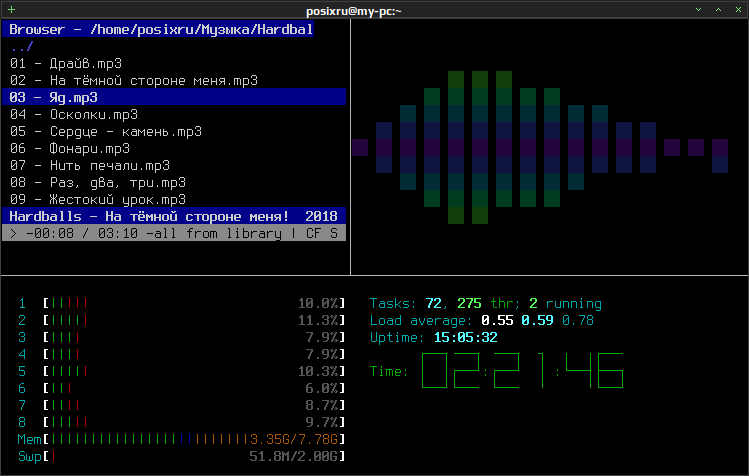Select track '01 – Драйв.mp3'
The image size is (749, 476).
66,64
